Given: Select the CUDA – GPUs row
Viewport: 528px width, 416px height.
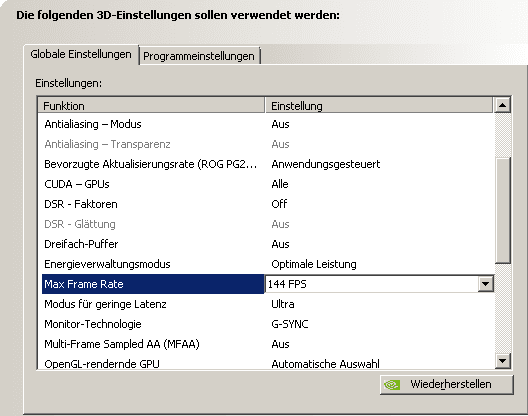Looking at the screenshot, I should tap(268, 184).
